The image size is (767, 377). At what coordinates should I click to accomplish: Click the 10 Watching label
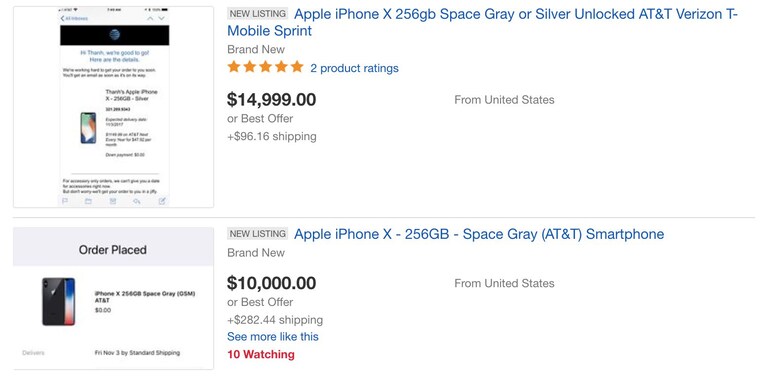261,355
